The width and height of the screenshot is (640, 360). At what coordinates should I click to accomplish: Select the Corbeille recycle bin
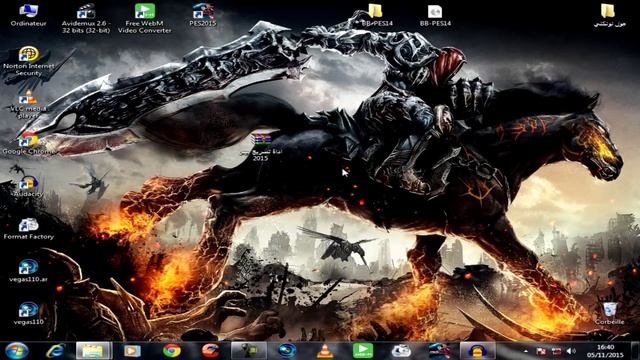coord(609,313)
